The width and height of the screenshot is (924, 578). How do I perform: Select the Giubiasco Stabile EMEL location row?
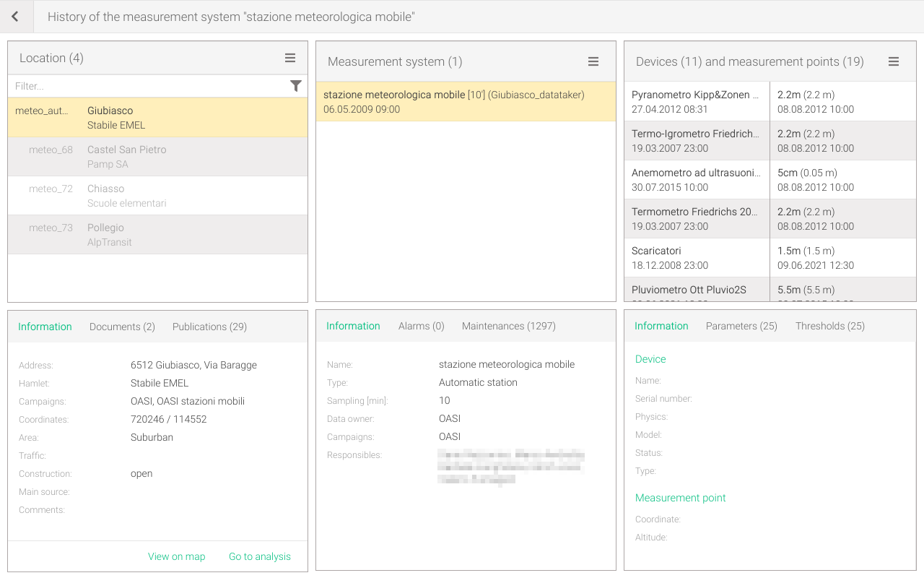[x=157, y=118]
